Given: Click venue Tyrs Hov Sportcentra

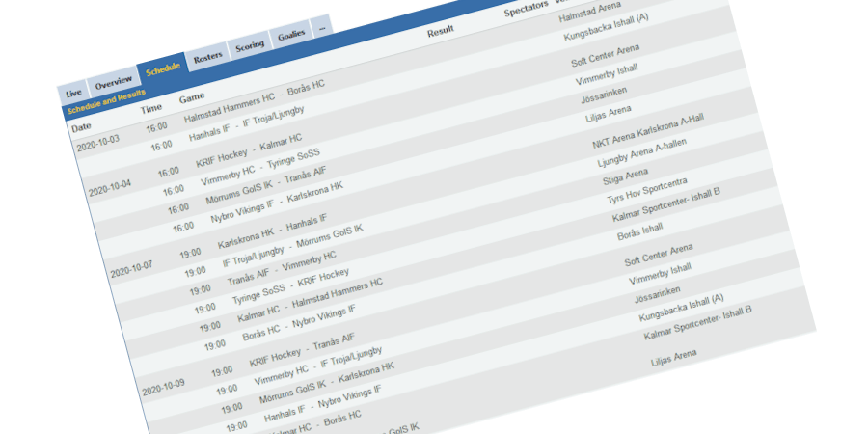Looking at the screenshot, I should (647, 192).
